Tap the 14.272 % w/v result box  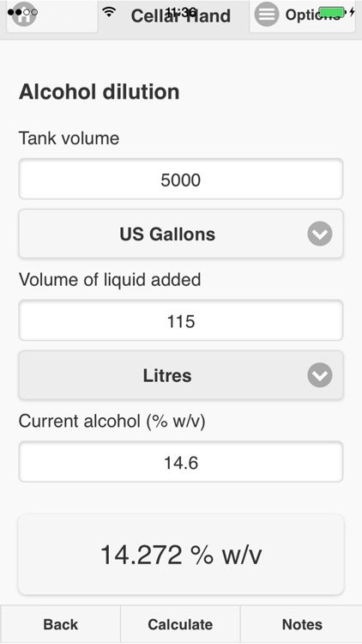[x=181, y=555]
